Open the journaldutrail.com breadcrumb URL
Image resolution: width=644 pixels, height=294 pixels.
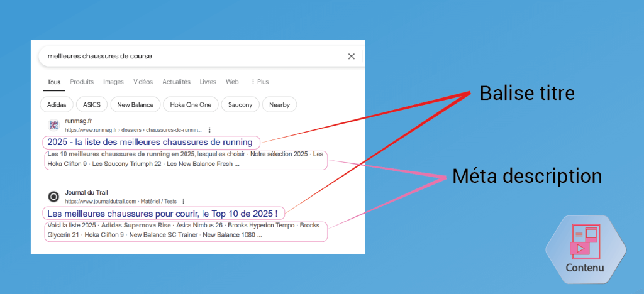(x=121, y=201)
